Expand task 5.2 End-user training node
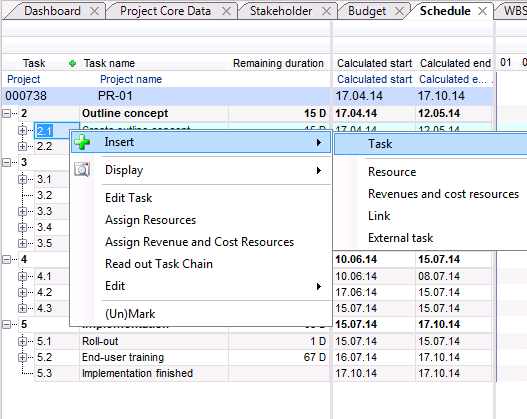Image resolution: width=527 pixels, height=419 pixels. coord(22,357)
